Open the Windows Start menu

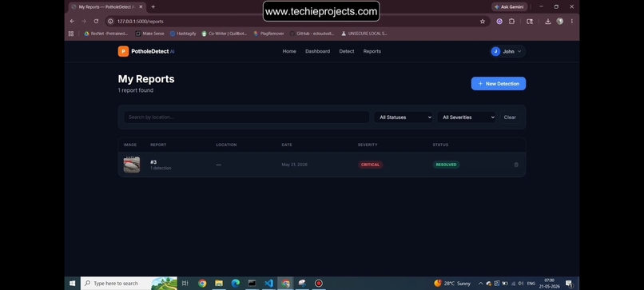(72, 284)
